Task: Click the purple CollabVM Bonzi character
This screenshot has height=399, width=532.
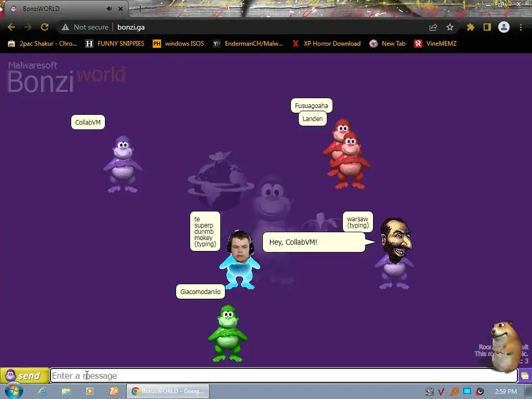Action: tap(123, 164)
